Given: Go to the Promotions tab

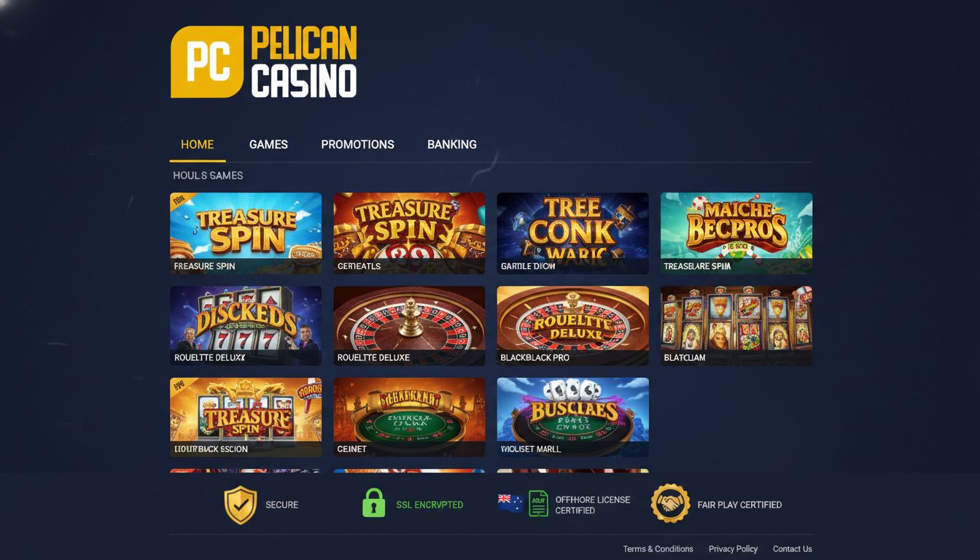Looking at the screenshot, I should 357,144.
